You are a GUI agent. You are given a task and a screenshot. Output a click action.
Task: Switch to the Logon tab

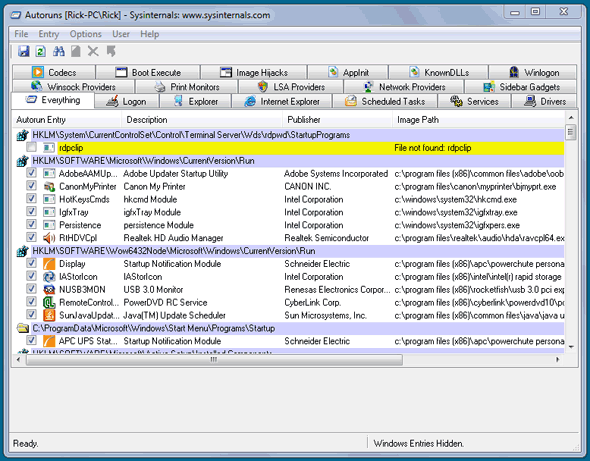(127, 102)
